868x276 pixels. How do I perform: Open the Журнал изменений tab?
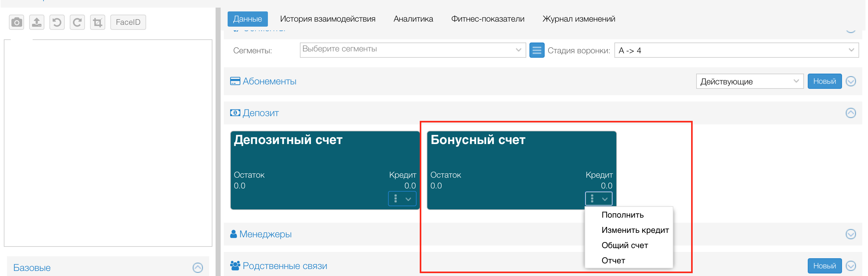pyautogui.click(x=579, y=19)
